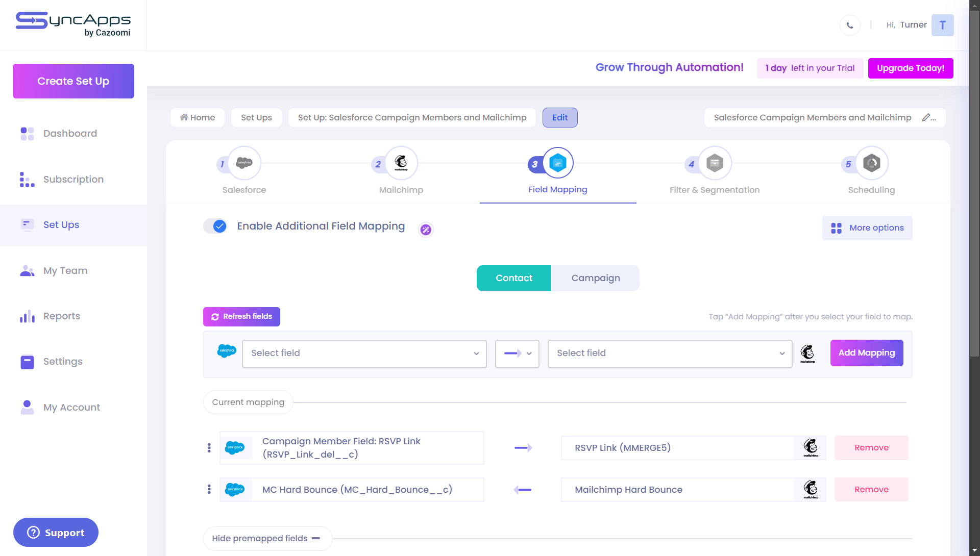The width and height of the screenshot is (980, 556).
Task: Click Mailchimp icon next to Add Mapping
Action: click(x=807, y=353)
